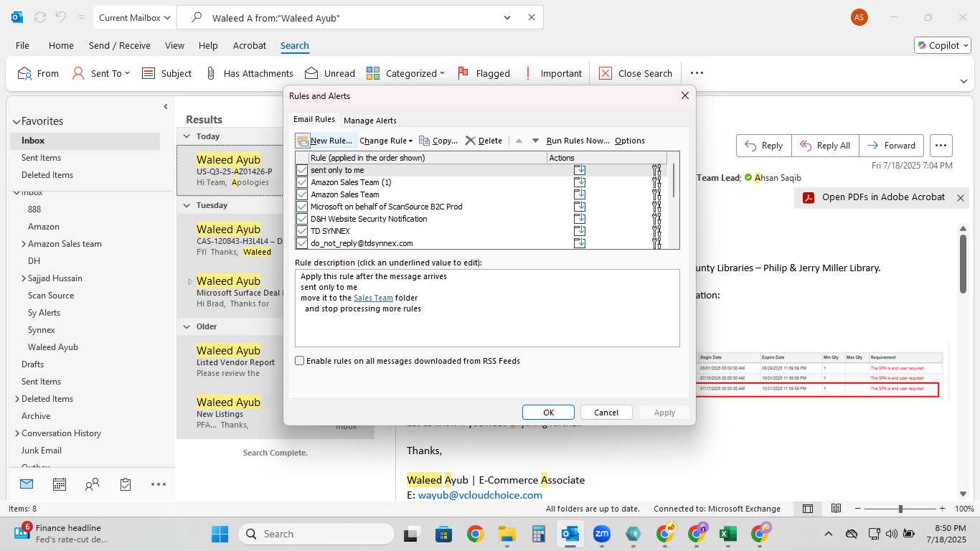Click the Outlook sync/refresh icon in title bar
This screenshot has width=980, height=551.
pos(39,17)
